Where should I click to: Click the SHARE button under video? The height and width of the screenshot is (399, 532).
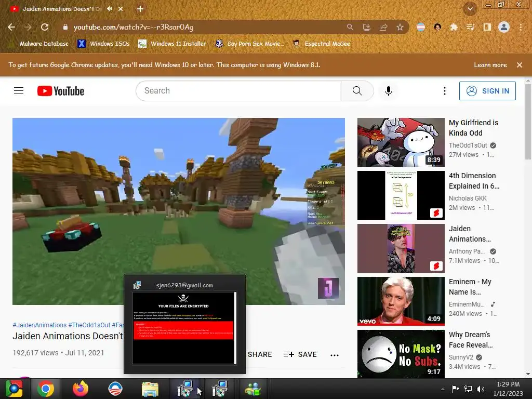point(260,354)
